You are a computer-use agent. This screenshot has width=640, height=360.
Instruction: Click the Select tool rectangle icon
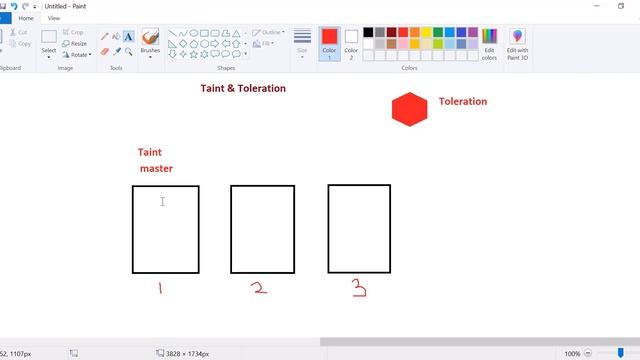pos(49,37)
